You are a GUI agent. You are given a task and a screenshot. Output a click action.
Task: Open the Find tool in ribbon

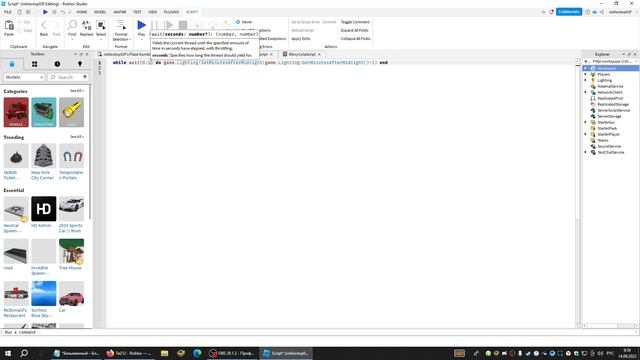click(72, 25)
